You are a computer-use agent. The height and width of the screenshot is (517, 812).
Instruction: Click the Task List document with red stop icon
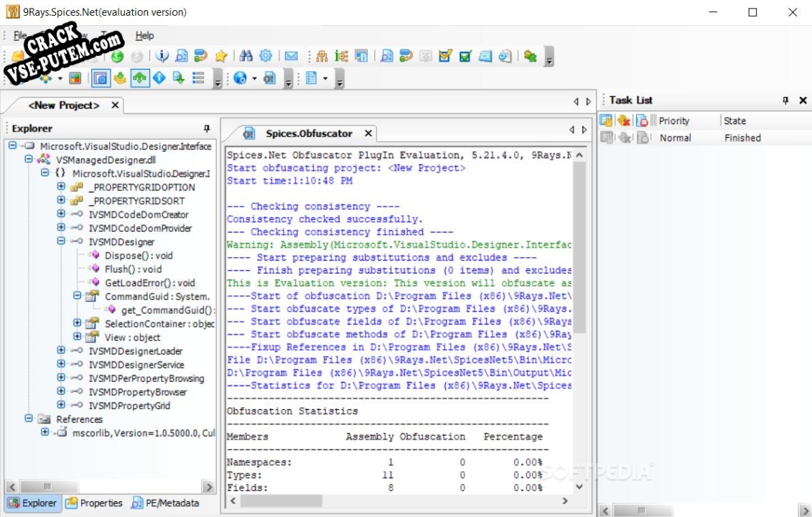[x=642, y=121]
